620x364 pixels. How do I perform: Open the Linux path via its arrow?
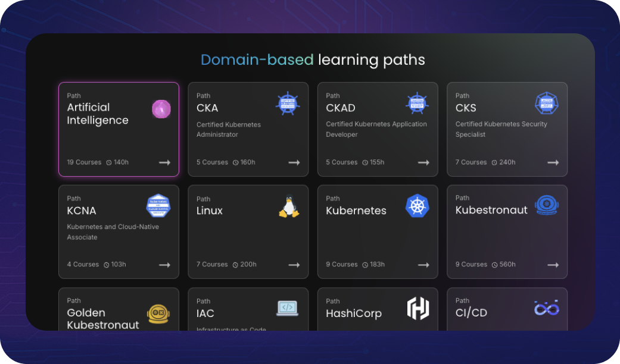coord(294,265)
